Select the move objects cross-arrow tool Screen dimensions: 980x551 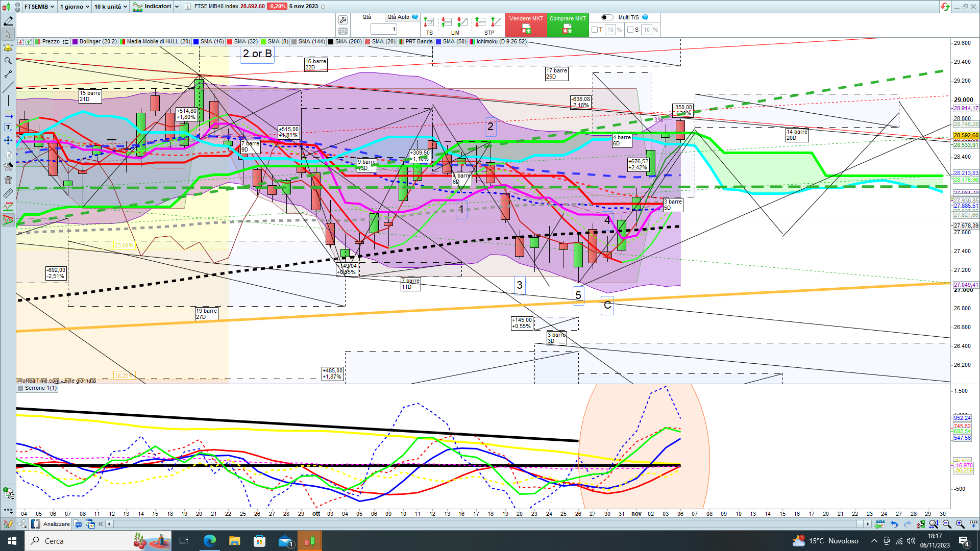(x=8, y=140)
